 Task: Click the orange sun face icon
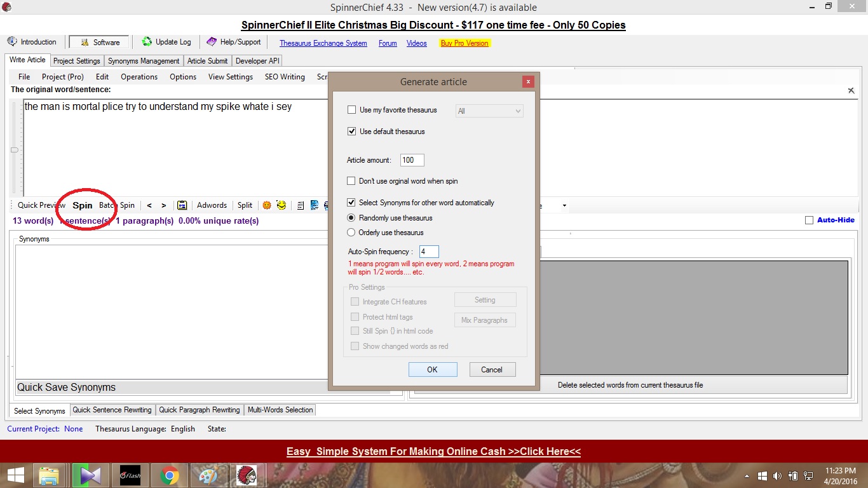click(267, 205)
